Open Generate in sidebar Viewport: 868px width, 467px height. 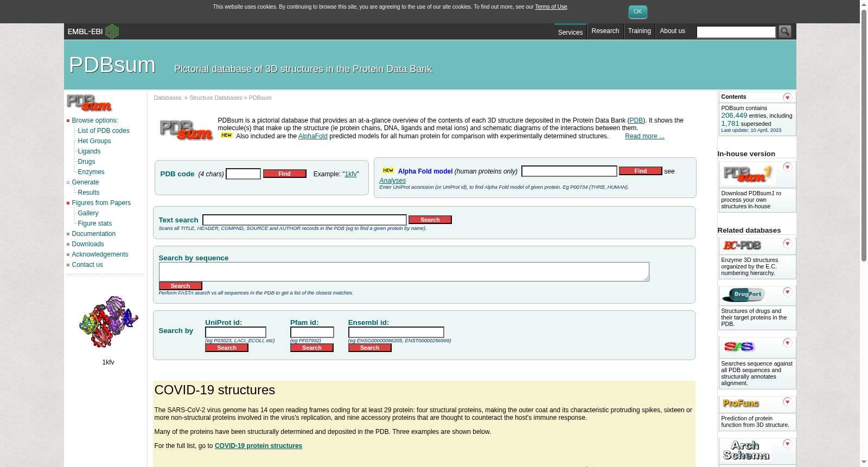pos(85,182)
